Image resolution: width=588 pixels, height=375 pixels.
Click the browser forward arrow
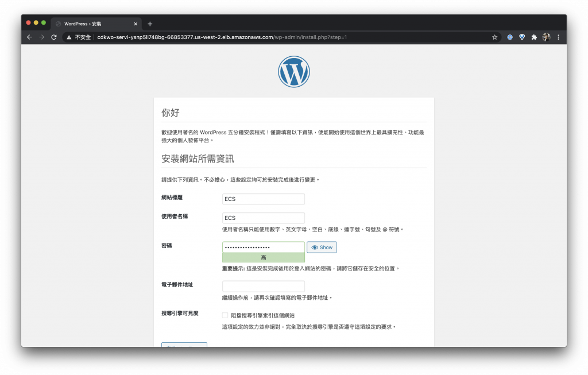click(41, 37)
